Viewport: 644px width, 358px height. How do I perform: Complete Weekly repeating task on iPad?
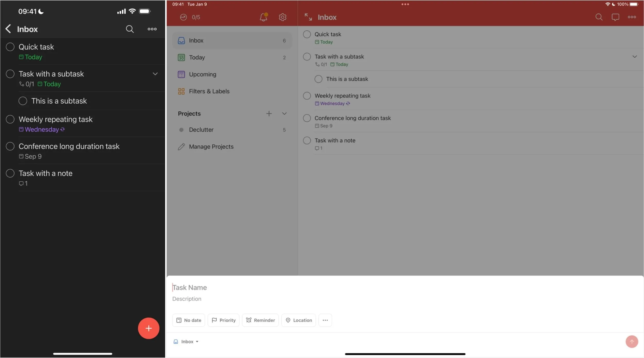point(307,96)
